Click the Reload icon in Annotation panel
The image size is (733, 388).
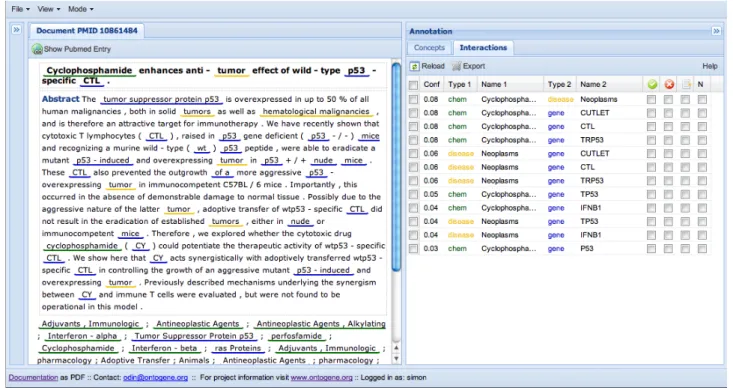[415, 66]
